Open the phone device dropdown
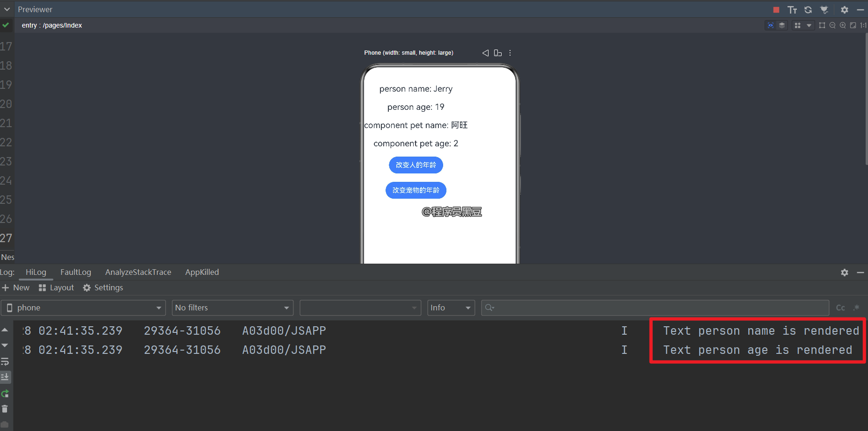Image resolution: width=868 pixels, height=431 pixels. [83, 308]
